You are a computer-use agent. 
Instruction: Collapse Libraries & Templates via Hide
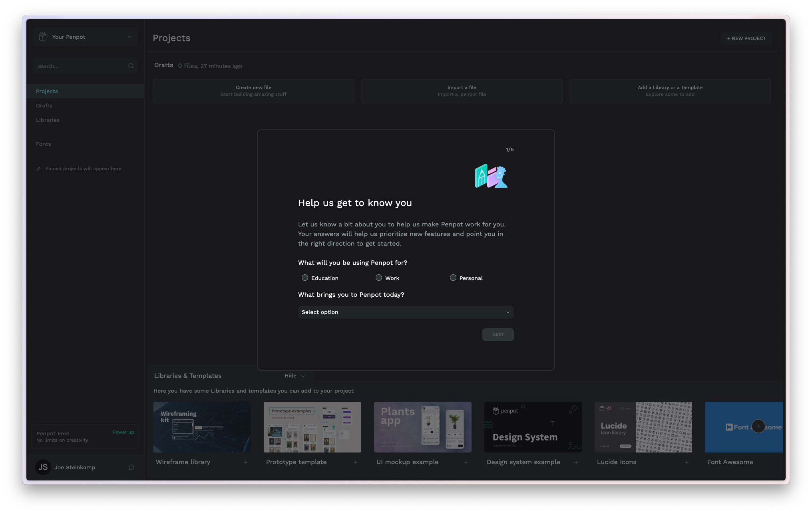[x=295, y=376]
